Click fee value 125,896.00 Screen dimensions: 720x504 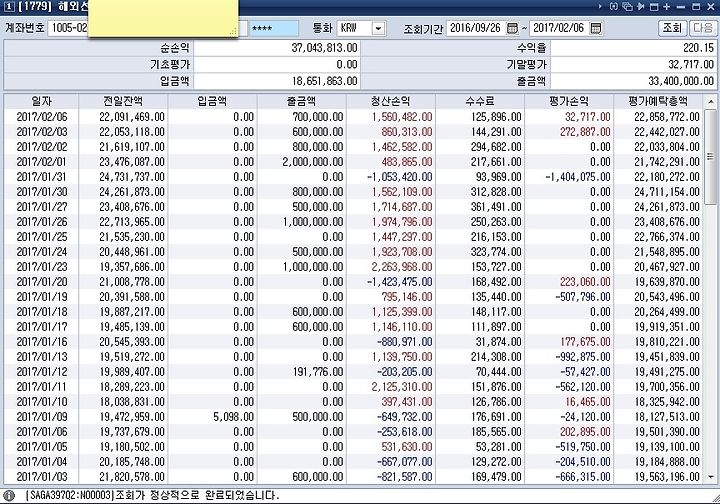[x=496, y=117]
